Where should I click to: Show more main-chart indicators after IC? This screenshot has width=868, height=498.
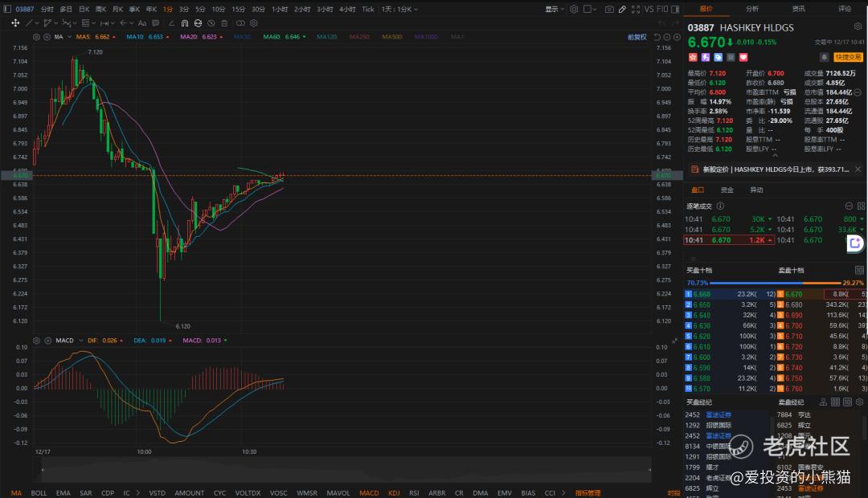[x=138, y=492]
